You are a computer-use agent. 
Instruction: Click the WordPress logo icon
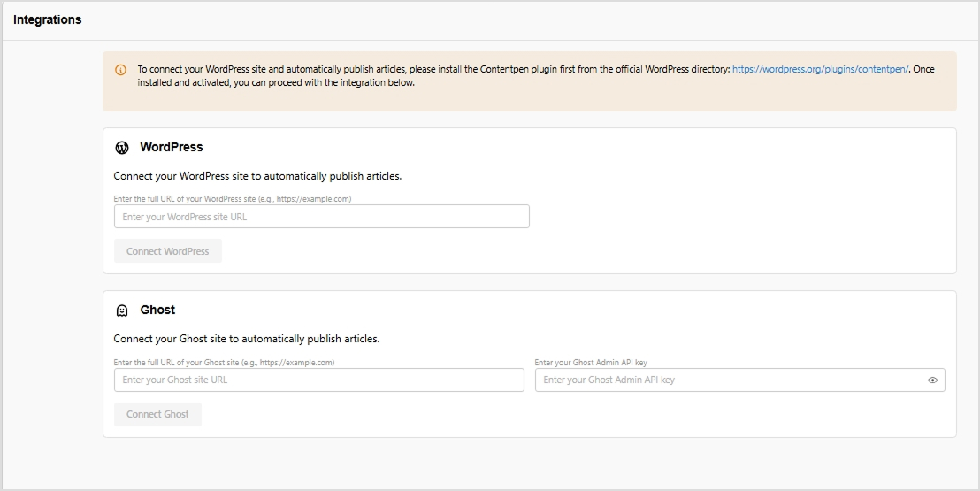[x=122, y=148]
